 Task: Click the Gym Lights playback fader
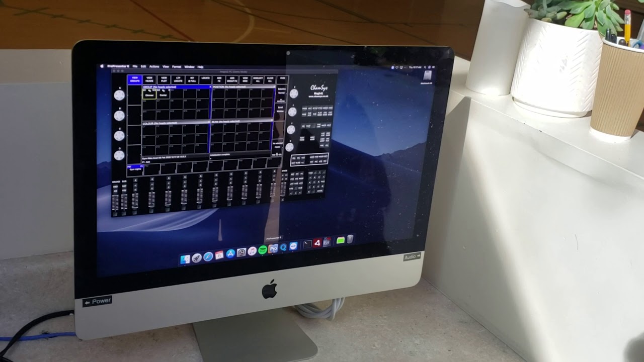coord(135,201)
